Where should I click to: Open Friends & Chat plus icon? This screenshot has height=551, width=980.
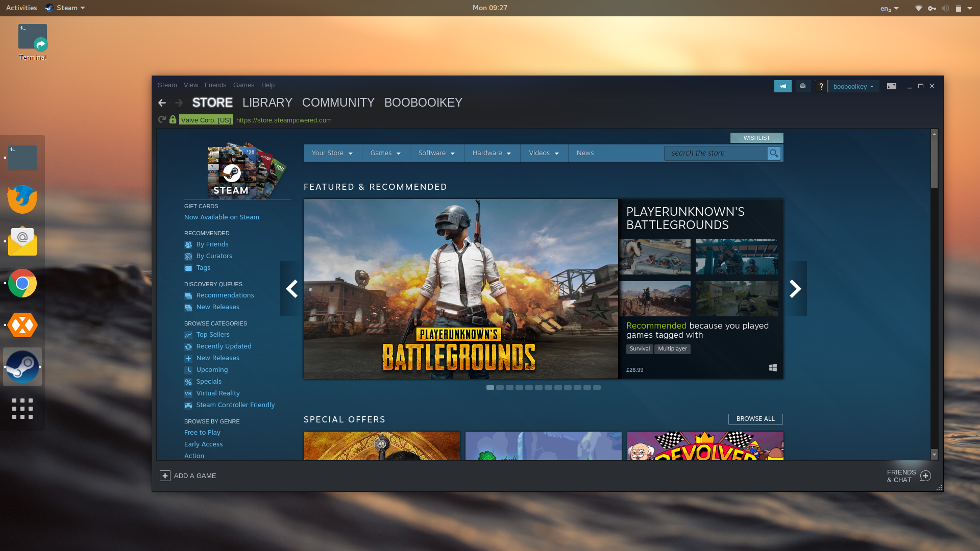click(x=925, y=475)
